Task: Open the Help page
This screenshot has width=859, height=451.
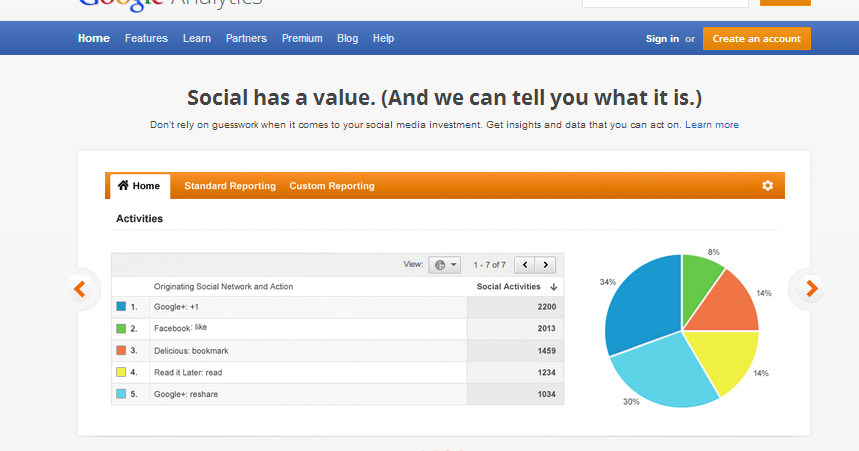Action: click(x=383, y=38)
